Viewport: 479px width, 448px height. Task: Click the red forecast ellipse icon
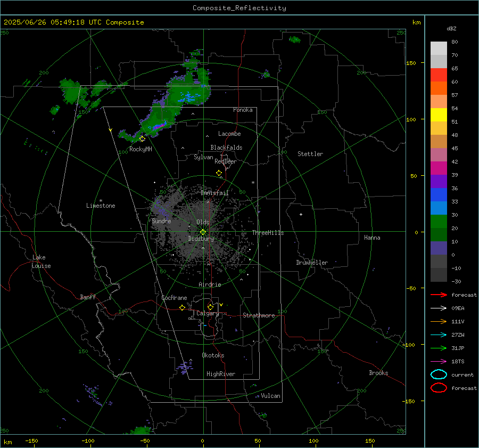pos(439,388)
